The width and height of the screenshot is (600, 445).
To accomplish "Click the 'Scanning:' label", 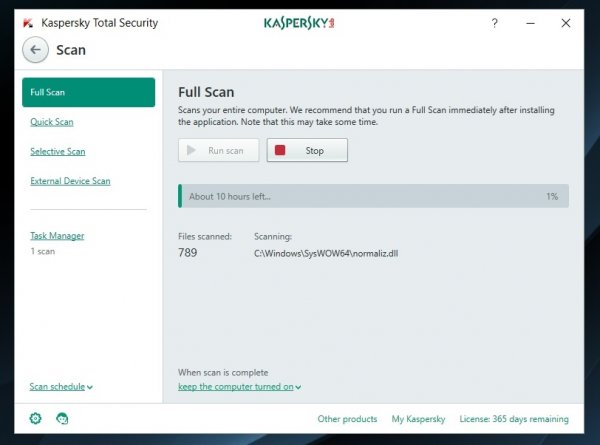I will [273, 236].
